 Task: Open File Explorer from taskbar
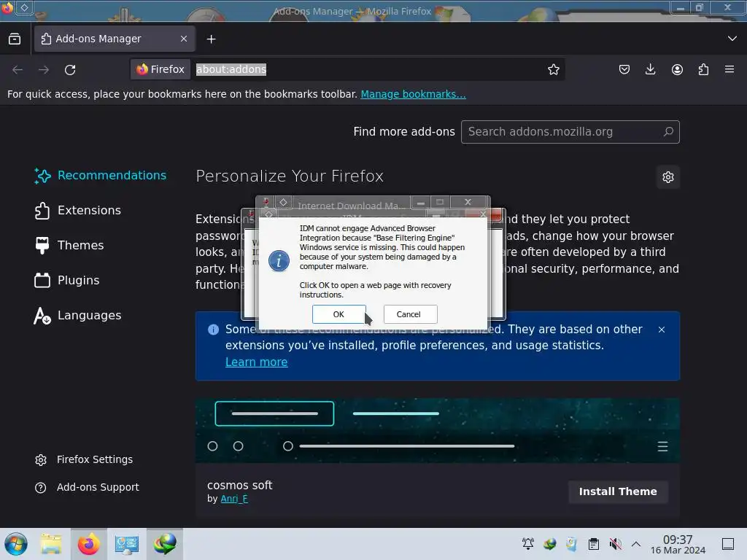(51, 544)
